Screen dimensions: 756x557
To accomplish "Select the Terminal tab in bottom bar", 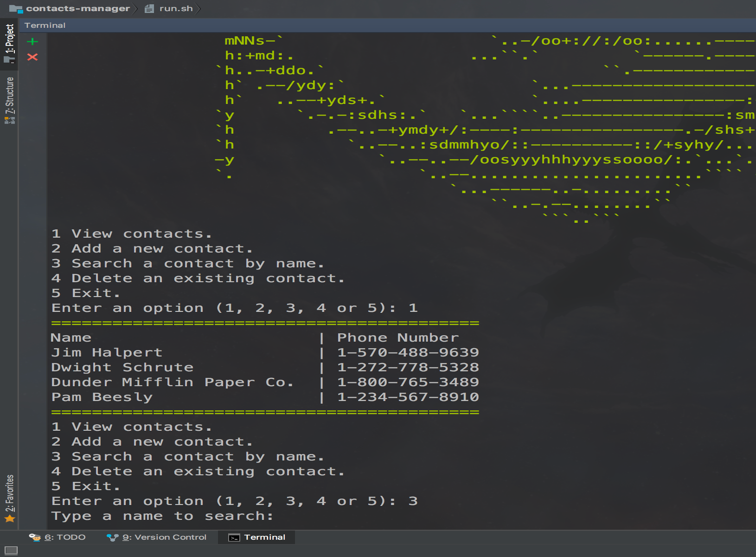I will [x=256, y=538].
